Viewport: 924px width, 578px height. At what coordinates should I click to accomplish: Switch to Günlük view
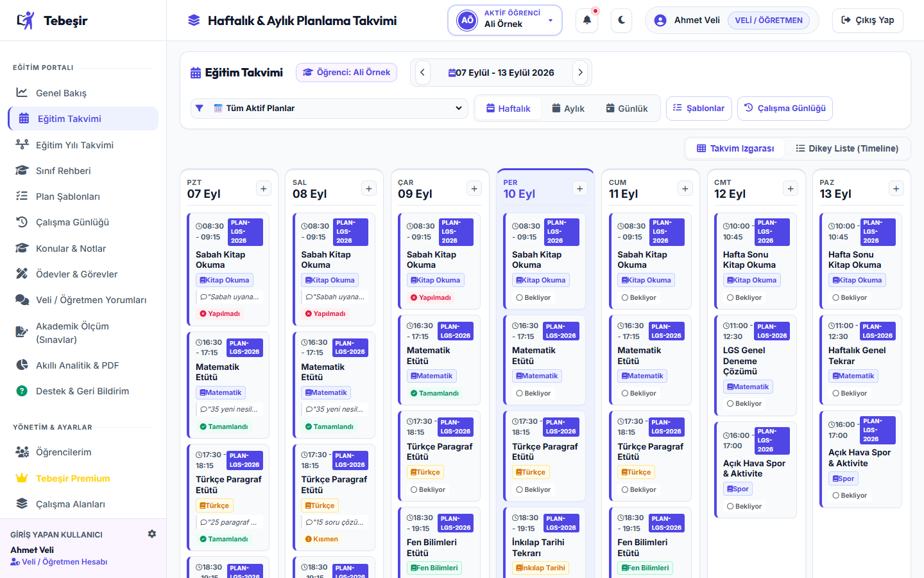pyautogui.click(x=627, y=109)
